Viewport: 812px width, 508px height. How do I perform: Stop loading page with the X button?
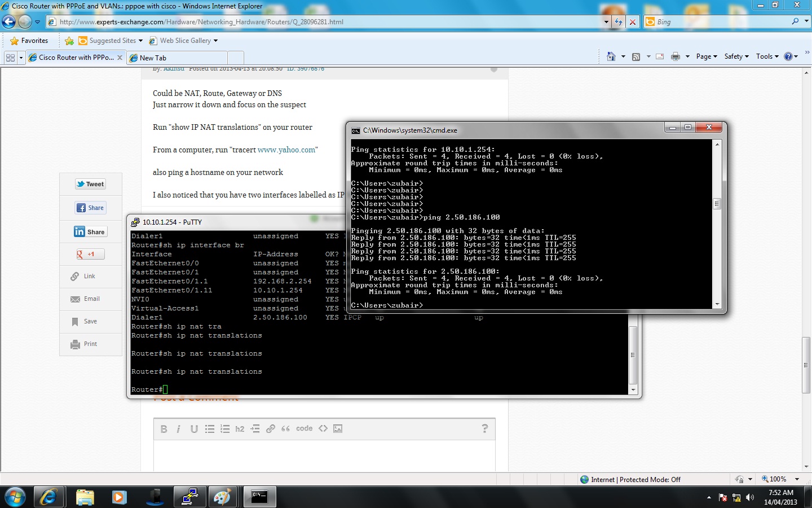(633, 22)
